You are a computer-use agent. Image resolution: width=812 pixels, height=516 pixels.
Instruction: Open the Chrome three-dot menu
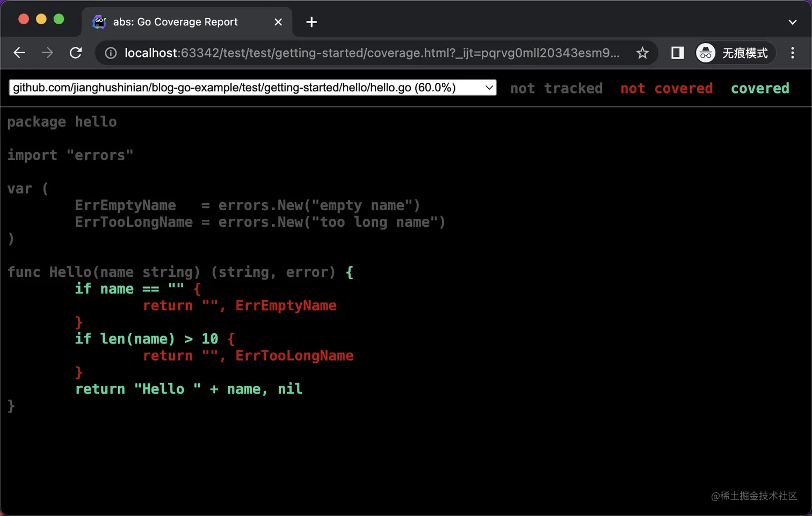tap(793, 53)
